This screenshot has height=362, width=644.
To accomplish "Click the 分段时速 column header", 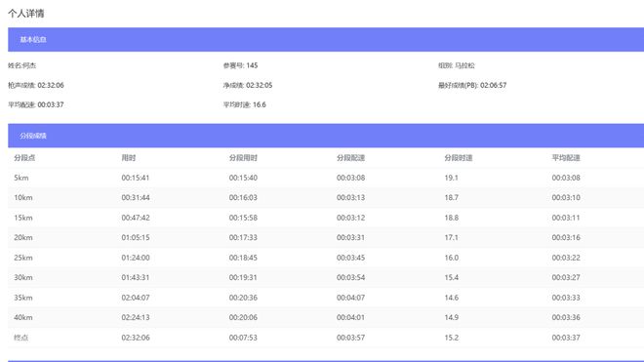I will [x=459, y=158].
